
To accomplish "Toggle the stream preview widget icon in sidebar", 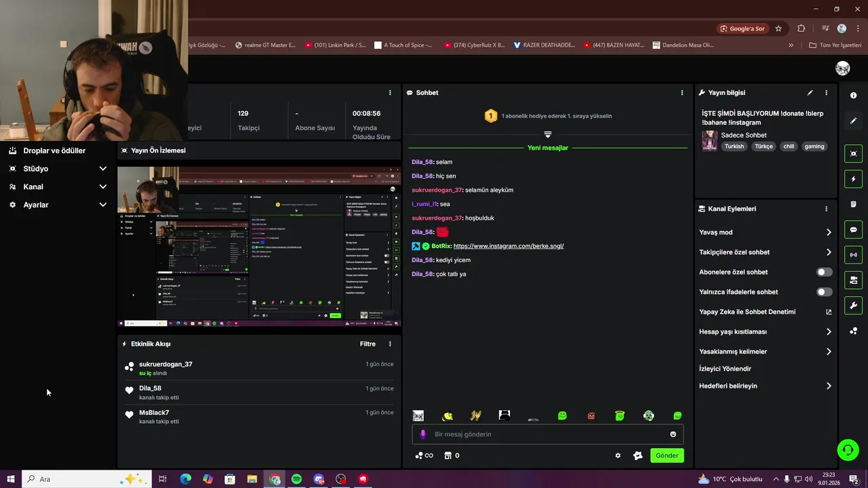I will click(x=853, y=154).
